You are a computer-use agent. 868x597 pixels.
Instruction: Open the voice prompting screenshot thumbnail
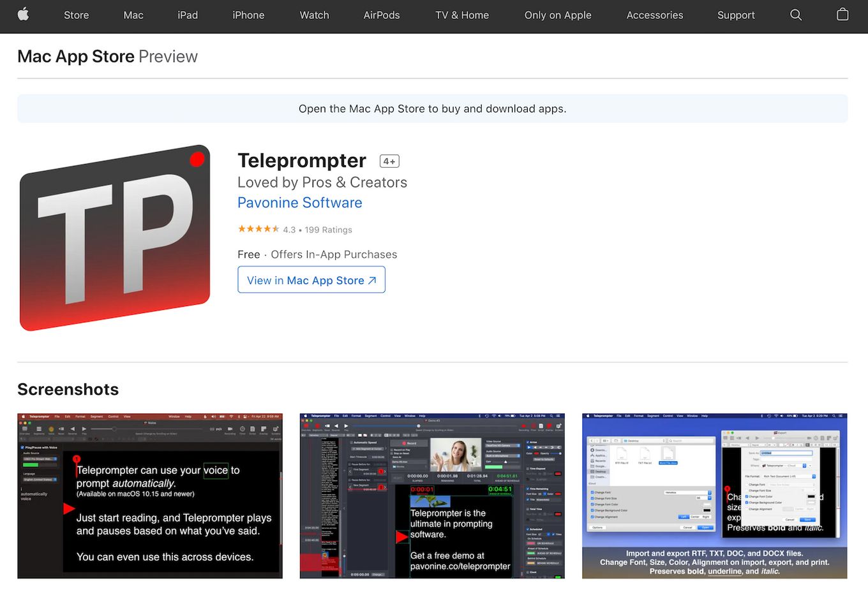coord(150,496)
